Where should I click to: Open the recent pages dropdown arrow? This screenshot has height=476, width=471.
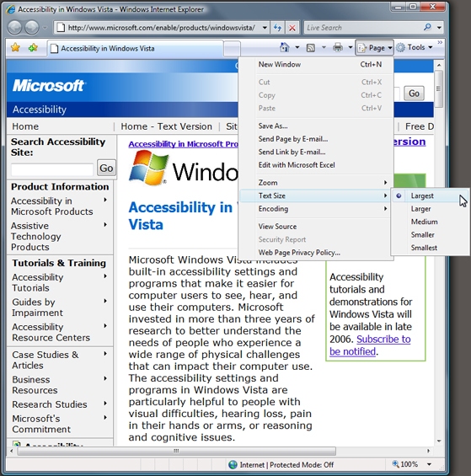(45, 28)
